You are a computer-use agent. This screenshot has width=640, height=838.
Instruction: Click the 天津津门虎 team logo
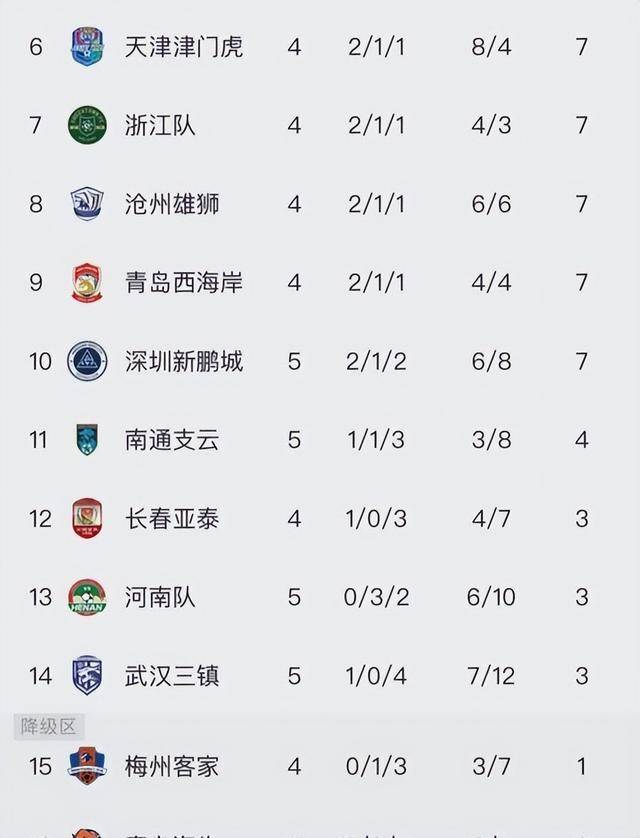click(x=87, y=46)
